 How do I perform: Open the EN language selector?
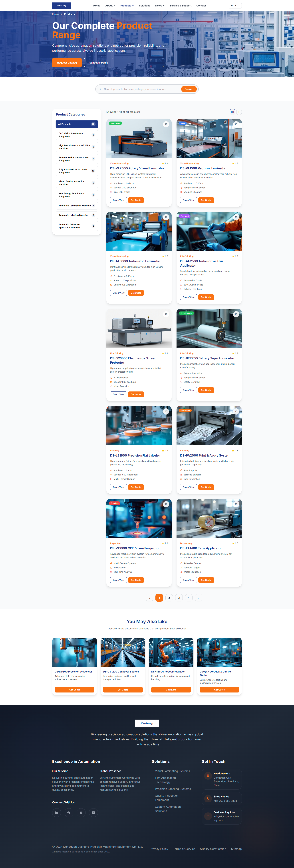(235, 6)
